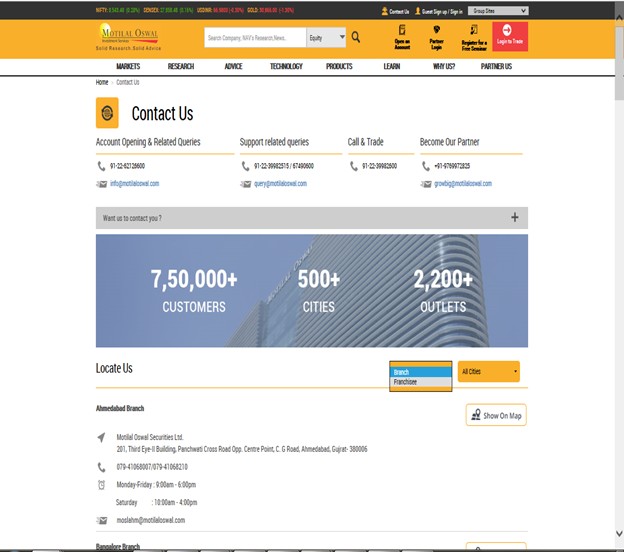The height and width of the screenshot is (552, 624).
Task: Open the RESEARCH menu
Action: pyautogui.click(x=181, y=66)
